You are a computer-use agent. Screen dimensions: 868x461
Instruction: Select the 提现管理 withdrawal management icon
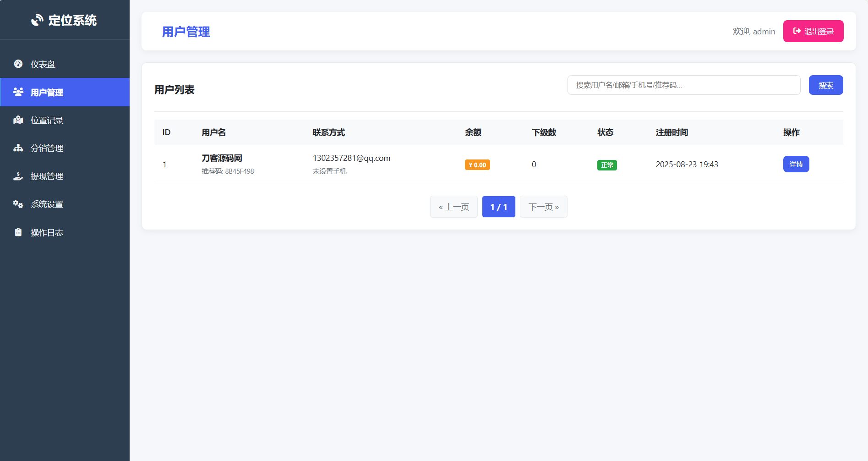pos(18,176)
